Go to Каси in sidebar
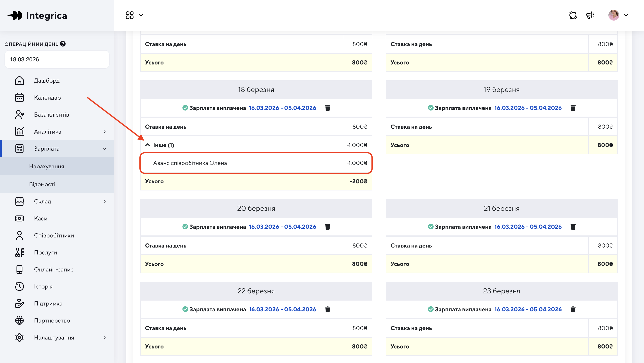644x363 pixels. click(40, 218)
